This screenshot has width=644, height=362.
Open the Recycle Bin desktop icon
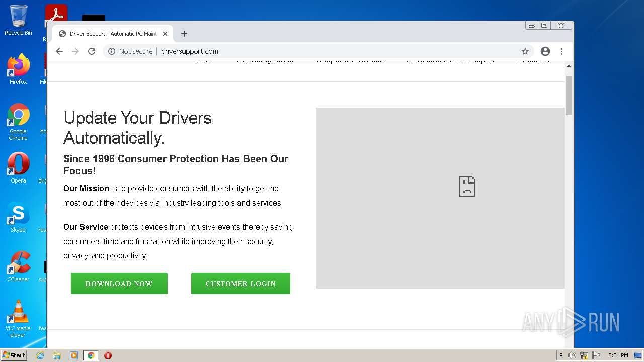18,20
